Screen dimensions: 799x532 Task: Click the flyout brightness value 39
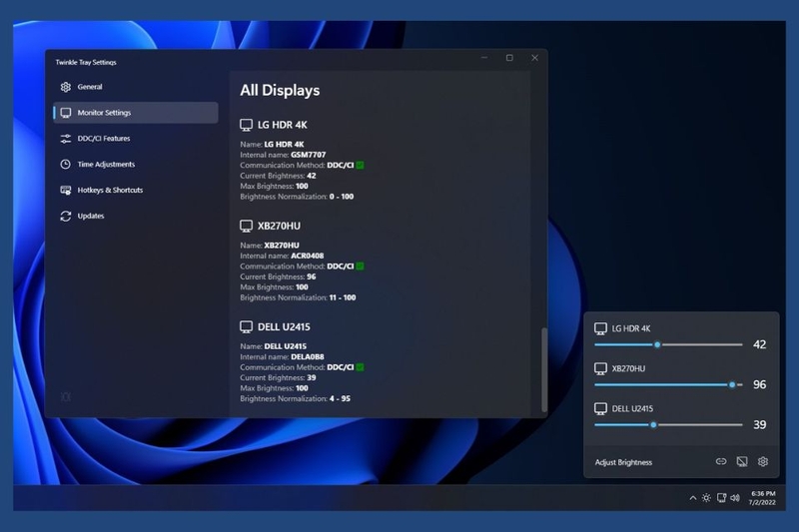(759, 424)
